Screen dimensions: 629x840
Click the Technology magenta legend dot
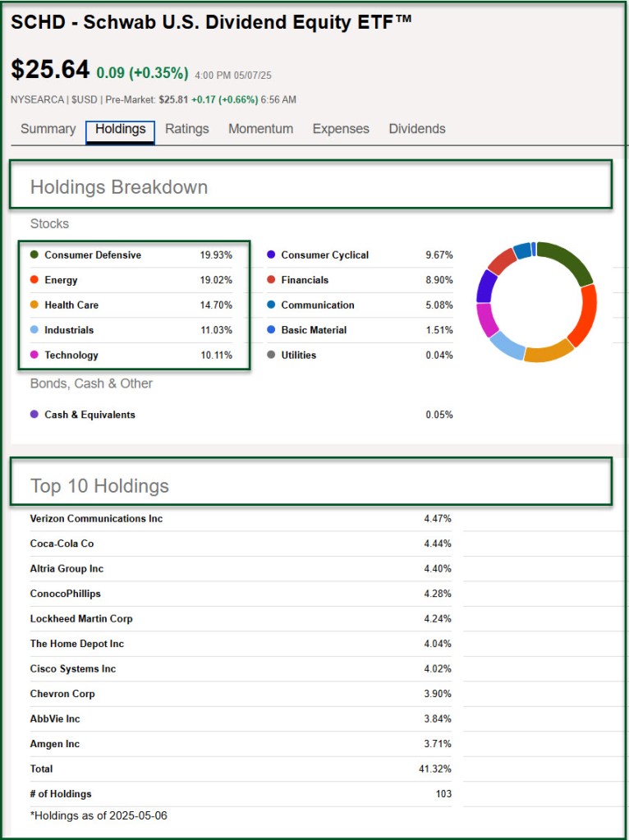(34, 356)
